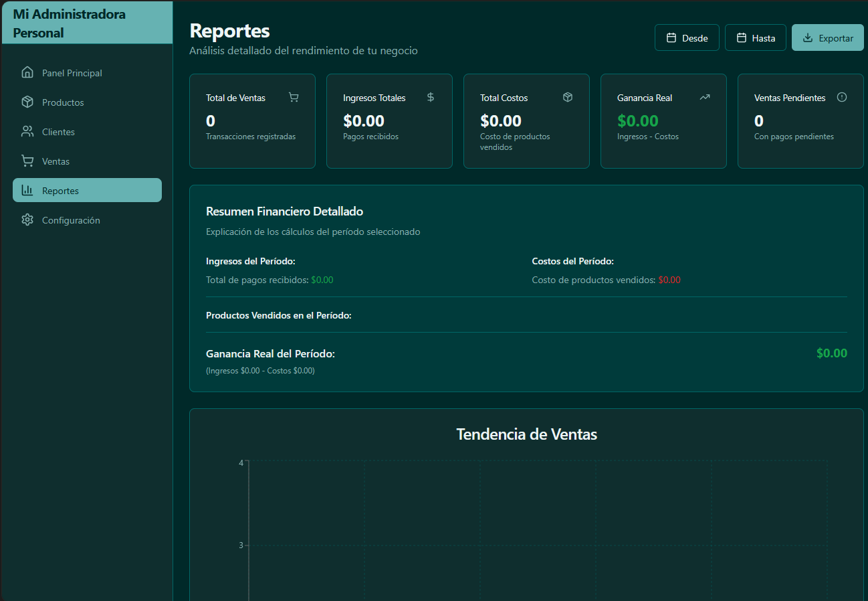Click dollar sign icon in Ingresos Totales card
This screenshot has height=601, width=868.
click(431, 98)
